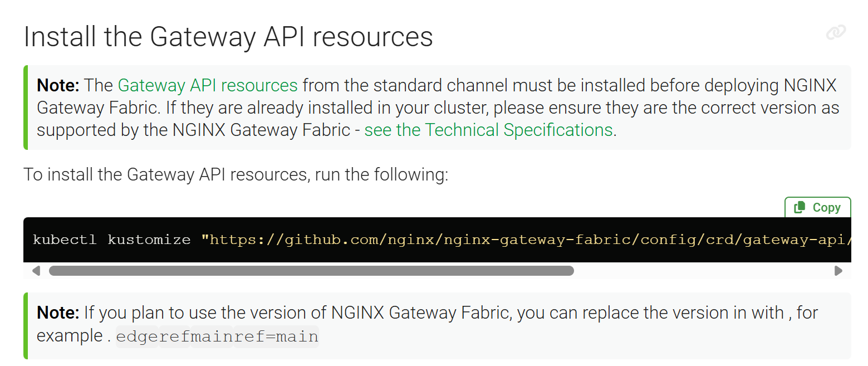868x366 pixels.
Task: Click the heading anchor link icon
Action: click(836, 33)
